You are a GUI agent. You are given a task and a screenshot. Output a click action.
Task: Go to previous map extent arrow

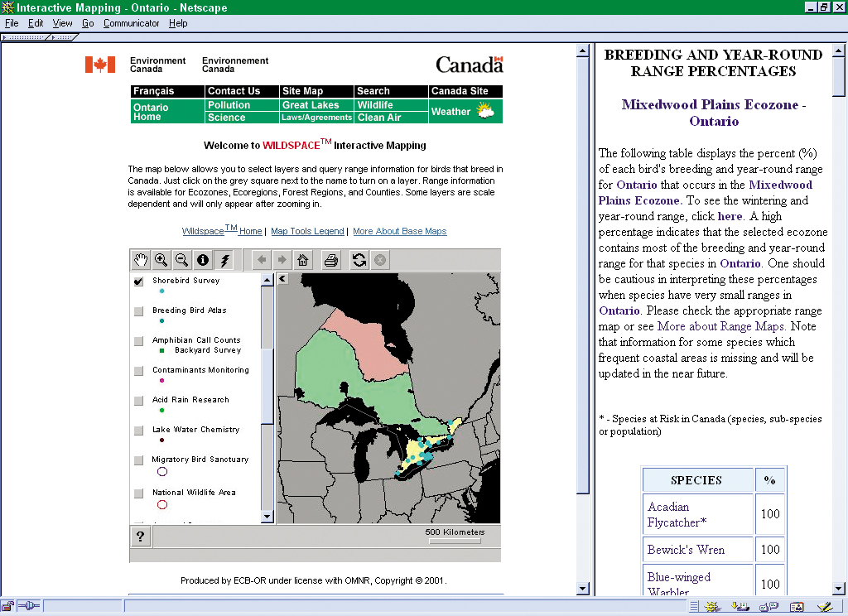tap(262, 260)
